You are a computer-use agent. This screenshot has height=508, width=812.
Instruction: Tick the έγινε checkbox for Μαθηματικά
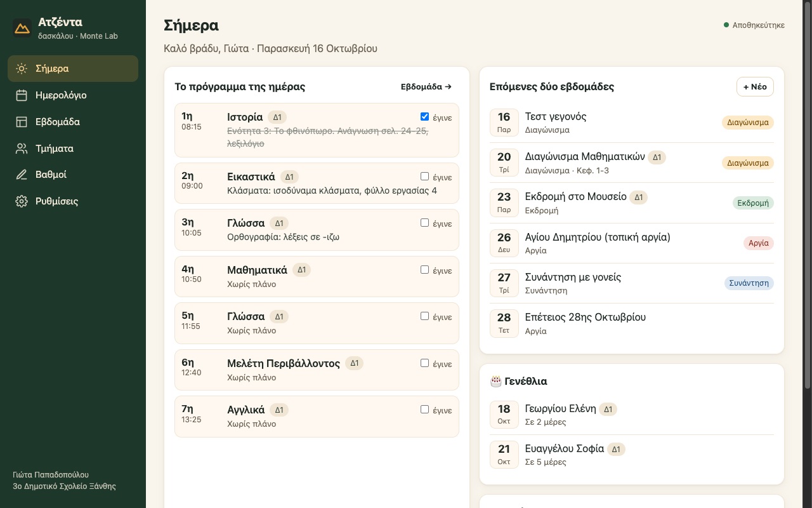pos(424,270)
